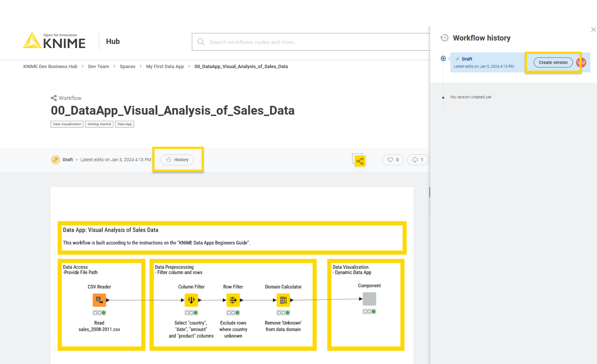Open the History panel button
The width and height of the screenshot is (597, 364).
(x=177, y=160)
